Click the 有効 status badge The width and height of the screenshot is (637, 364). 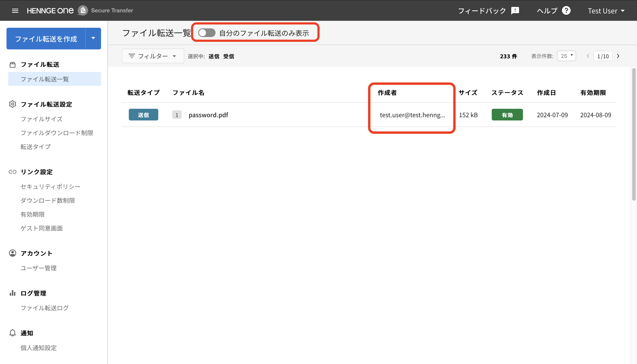(x=507, y=115)
